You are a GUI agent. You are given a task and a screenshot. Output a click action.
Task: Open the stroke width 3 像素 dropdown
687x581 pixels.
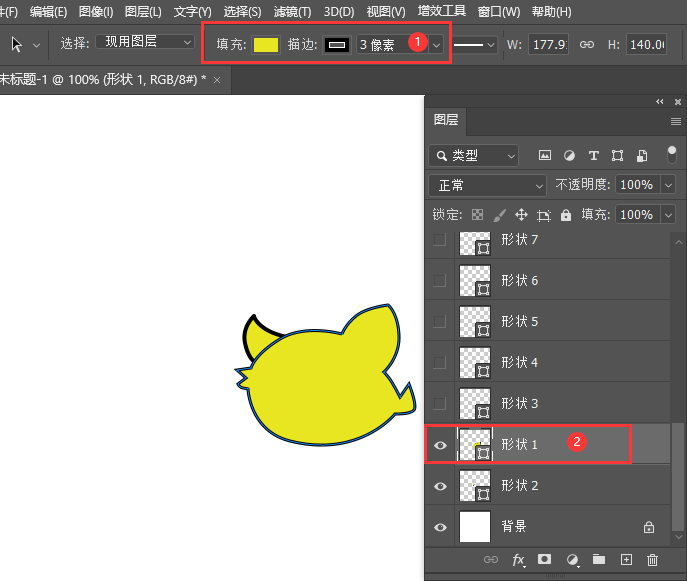click(436, 45)
